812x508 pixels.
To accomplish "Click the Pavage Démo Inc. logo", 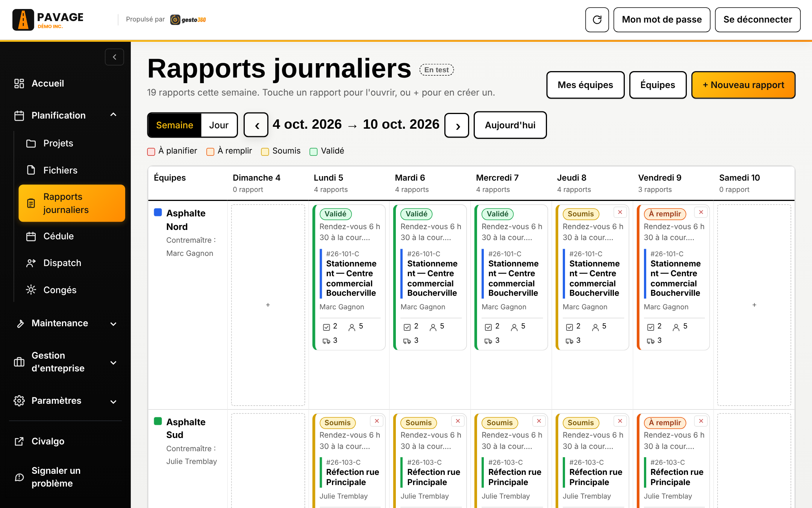I will point(48,20).
